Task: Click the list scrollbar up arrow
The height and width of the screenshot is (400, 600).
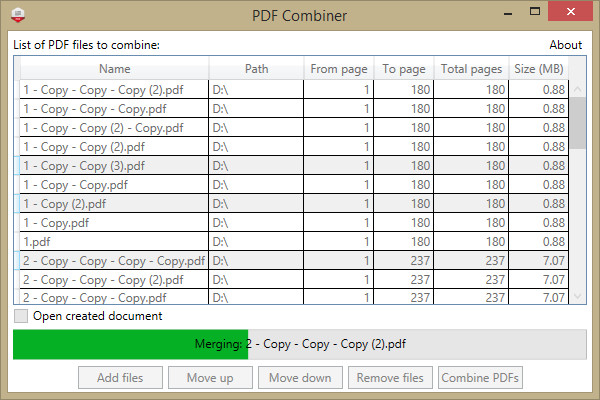Action: click(x=577, y=89)
